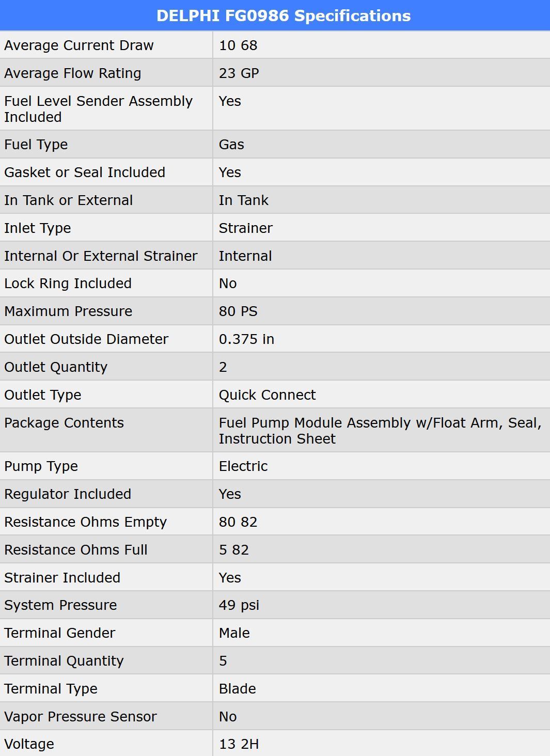Click the Blade terminal type value
The height and width of the screenshot is (756, 550).
(237, 689)
